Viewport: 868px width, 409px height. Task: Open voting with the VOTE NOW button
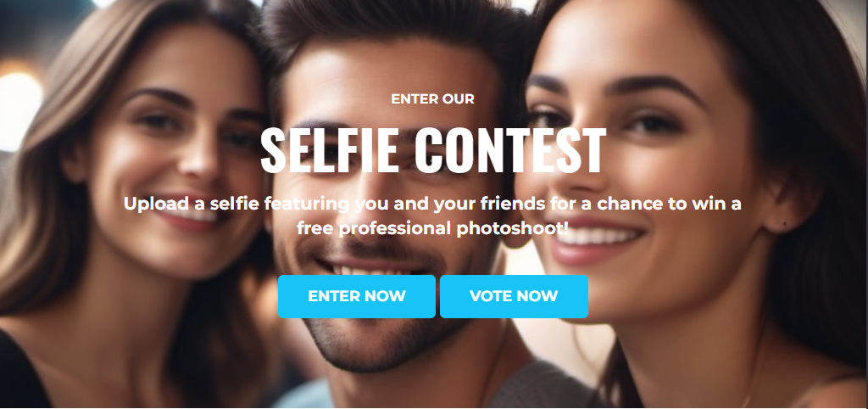click(514, 296)
